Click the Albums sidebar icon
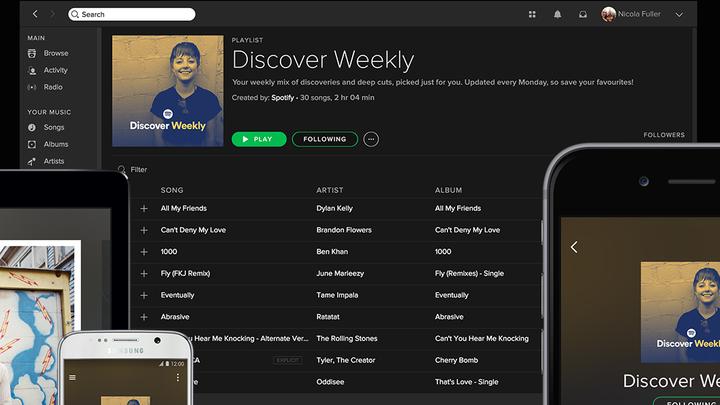Viewport: 720px width, 405px height. (32, 145)
